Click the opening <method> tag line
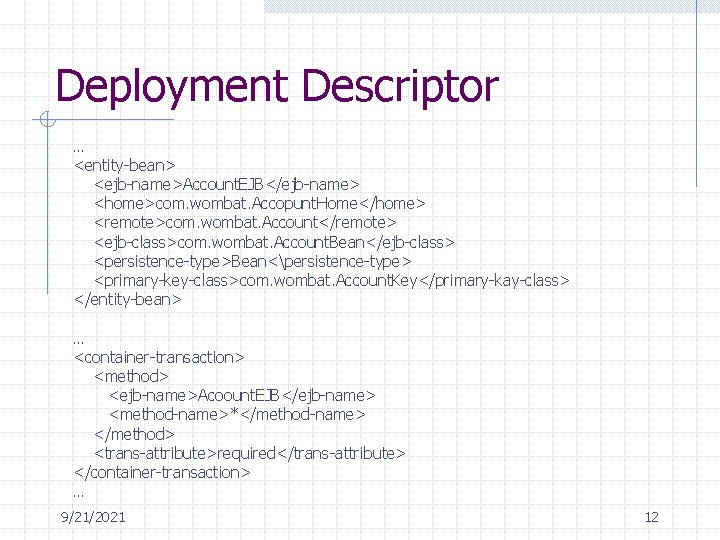The width and height of the screenshot is (720, 540). [x=131, y=377]
